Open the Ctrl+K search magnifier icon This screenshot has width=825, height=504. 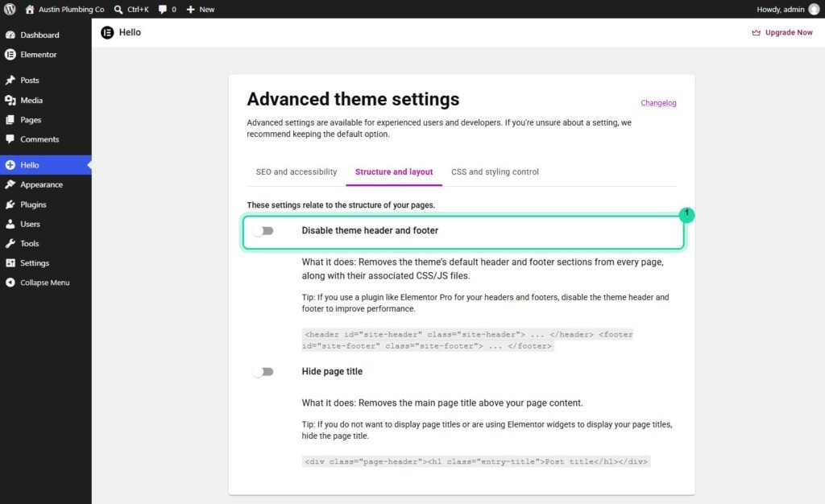pos(118,10)
